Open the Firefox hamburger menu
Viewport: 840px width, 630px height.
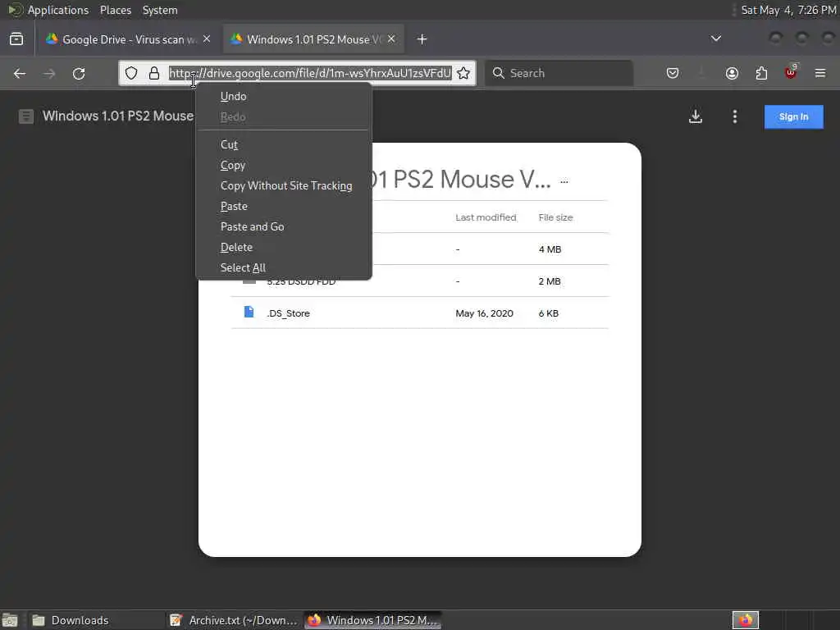point(820,73)
